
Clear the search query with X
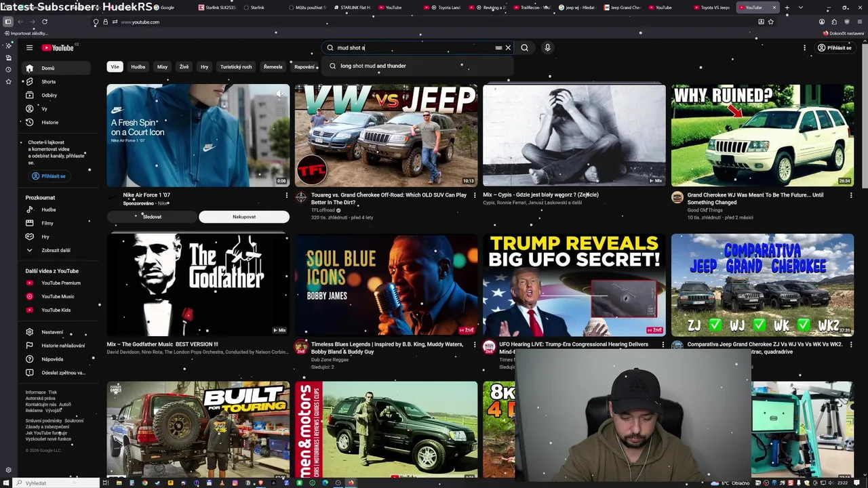pyautogui.click(x=508, y=48)
